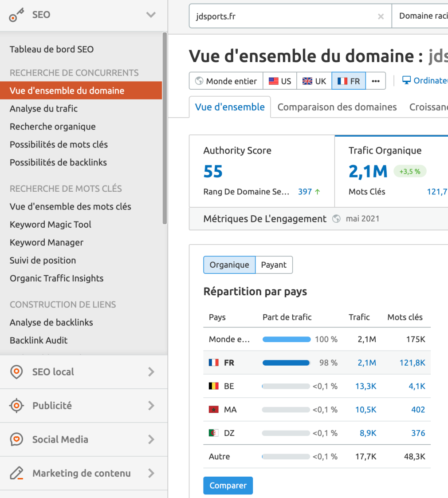Click the UK flag icon

(x=307, y=81)
